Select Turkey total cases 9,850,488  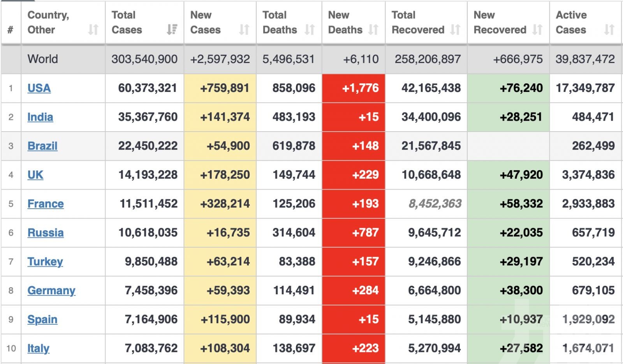tap(151, 262)
